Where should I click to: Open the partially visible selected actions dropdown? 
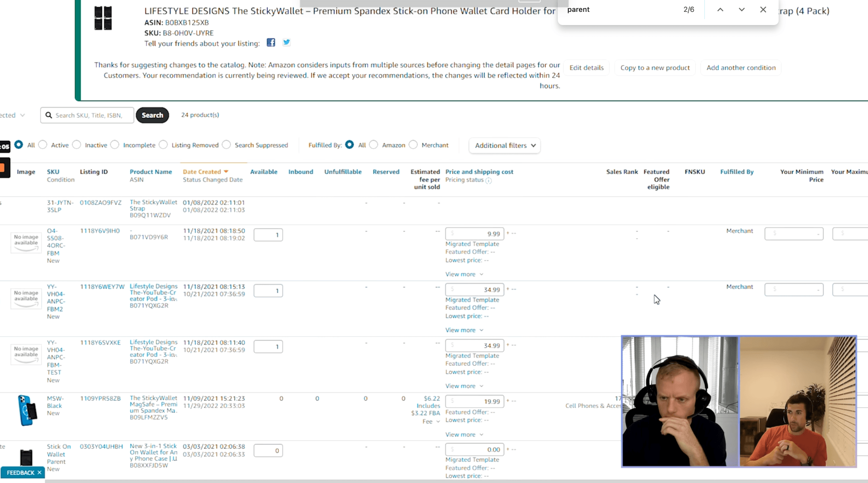(13, 115)
